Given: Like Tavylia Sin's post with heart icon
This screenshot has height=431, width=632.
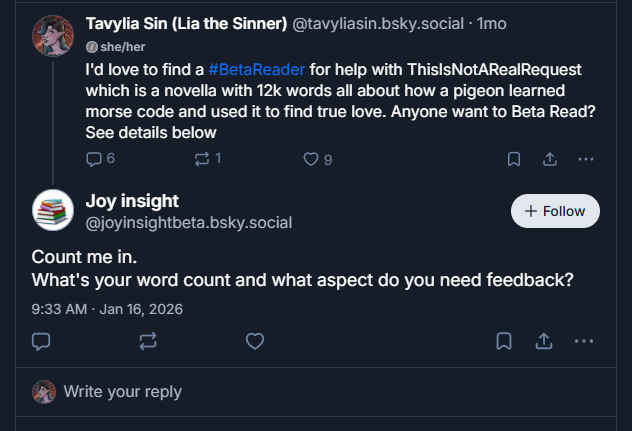Looking at the screenshot, I should 311,158.
